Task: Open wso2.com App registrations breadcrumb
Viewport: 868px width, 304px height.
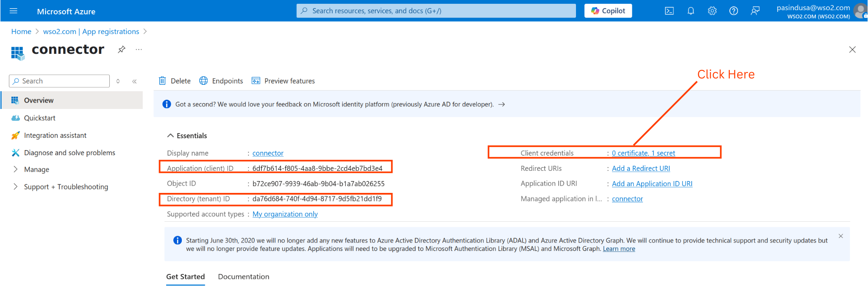Action: point(91,32)
